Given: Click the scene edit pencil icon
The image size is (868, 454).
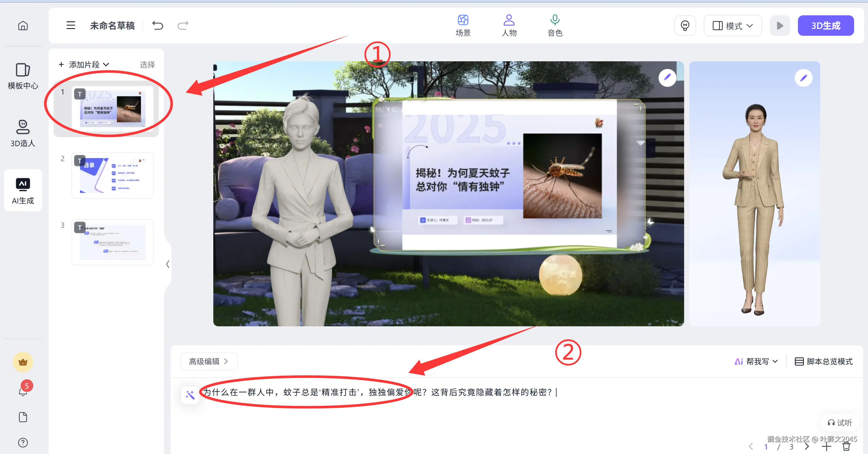Looking at the screenshot, I should (x=667, y=77).
